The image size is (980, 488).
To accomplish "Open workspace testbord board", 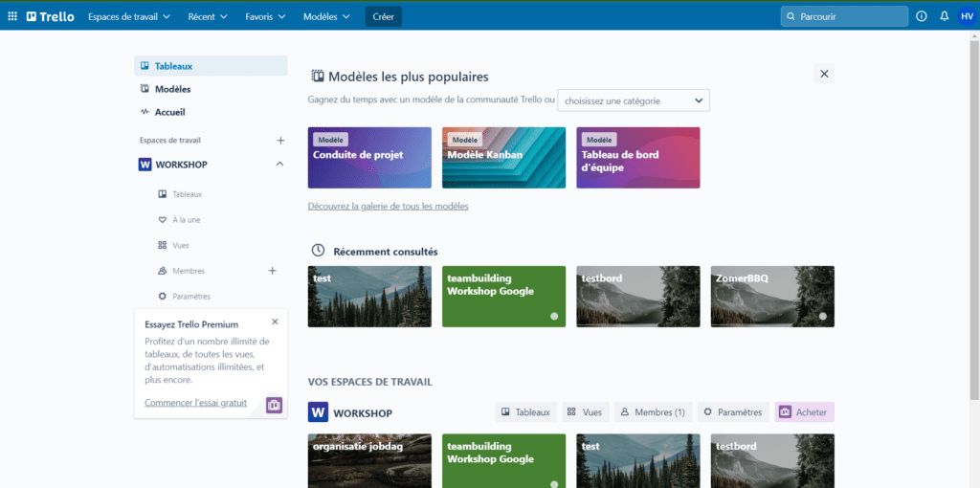I will [772, 461].
